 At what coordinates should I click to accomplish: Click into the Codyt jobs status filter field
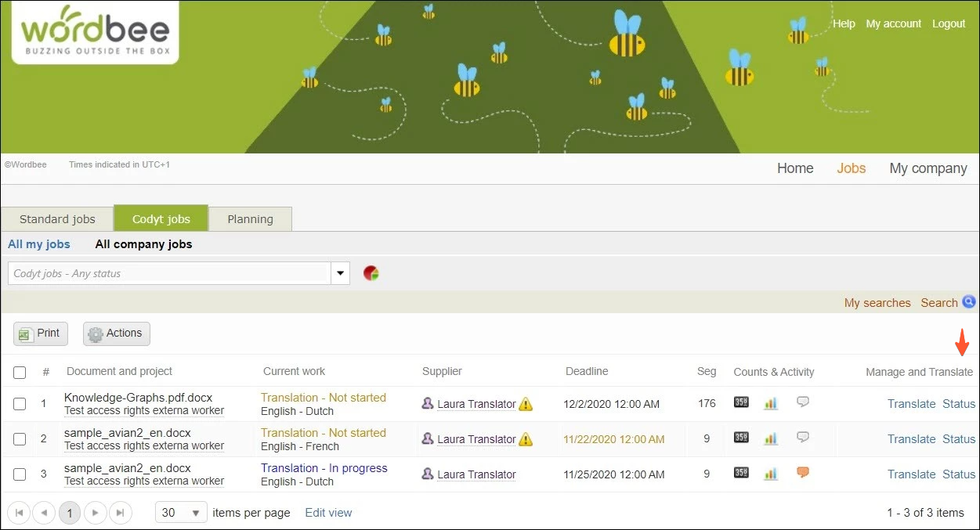pyautogui.click(x=168, y=273)
